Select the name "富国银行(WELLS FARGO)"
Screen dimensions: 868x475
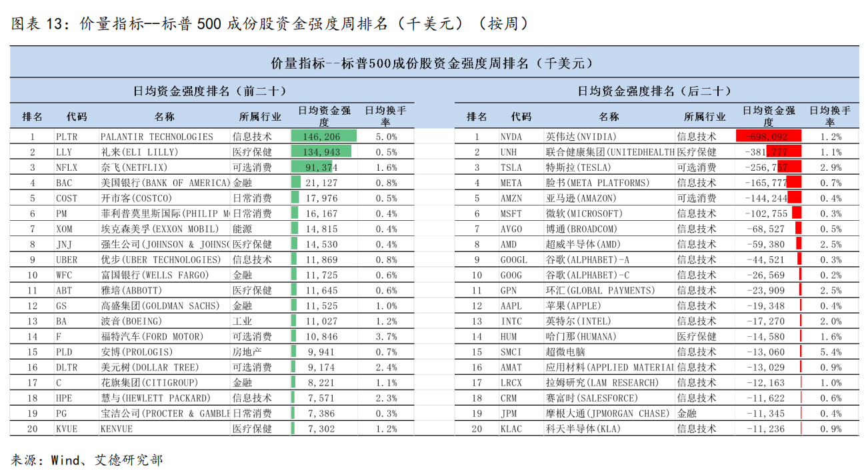coord(155,275)
